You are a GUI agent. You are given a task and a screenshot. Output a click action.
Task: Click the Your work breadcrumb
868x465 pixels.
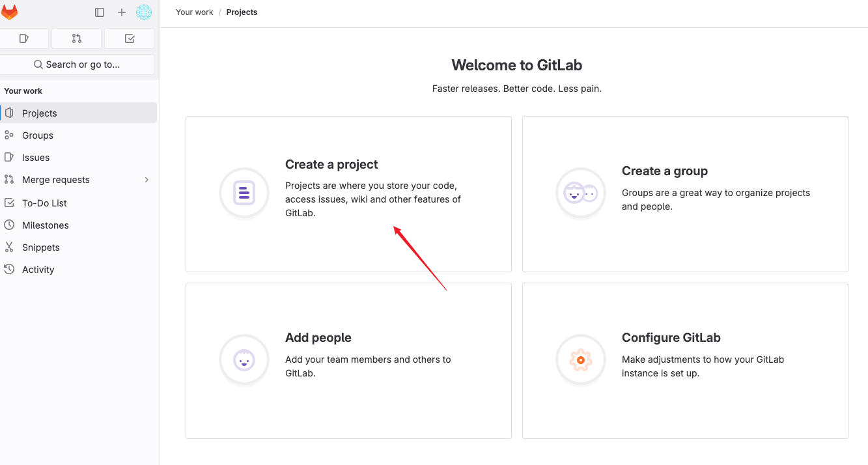click(195, 12)
